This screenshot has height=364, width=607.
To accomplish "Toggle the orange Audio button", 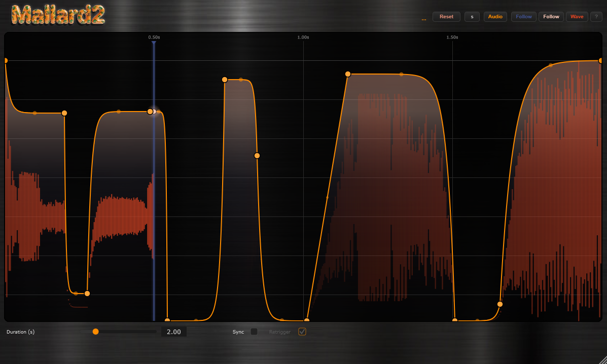I will click(495, 17).
